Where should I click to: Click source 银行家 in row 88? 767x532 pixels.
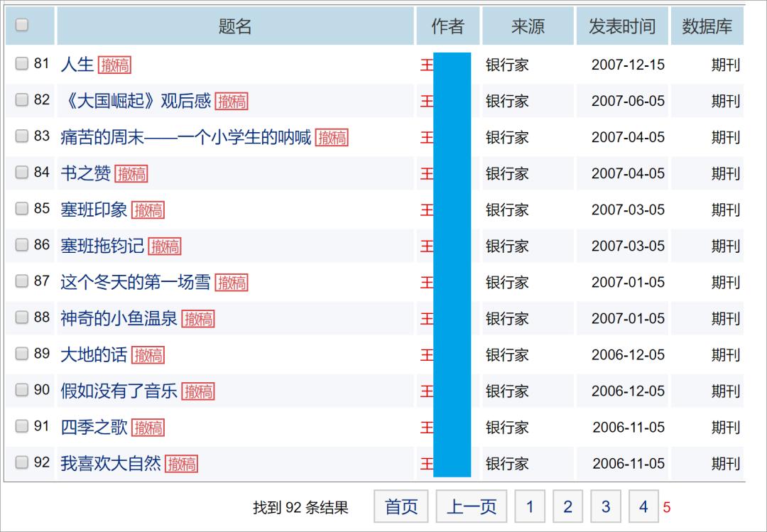pos(507,318)
